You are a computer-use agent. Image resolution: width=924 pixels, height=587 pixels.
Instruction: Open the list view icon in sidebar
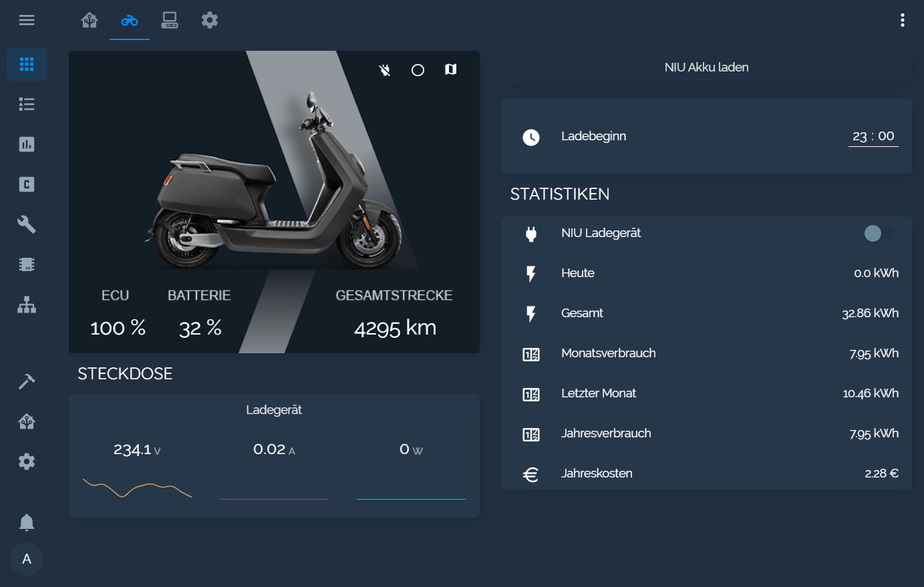[27, 104]
